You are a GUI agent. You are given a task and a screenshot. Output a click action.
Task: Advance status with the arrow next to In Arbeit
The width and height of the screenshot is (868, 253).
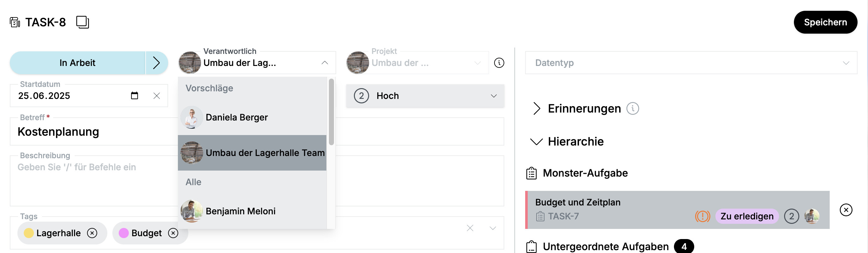coord(156,63)
